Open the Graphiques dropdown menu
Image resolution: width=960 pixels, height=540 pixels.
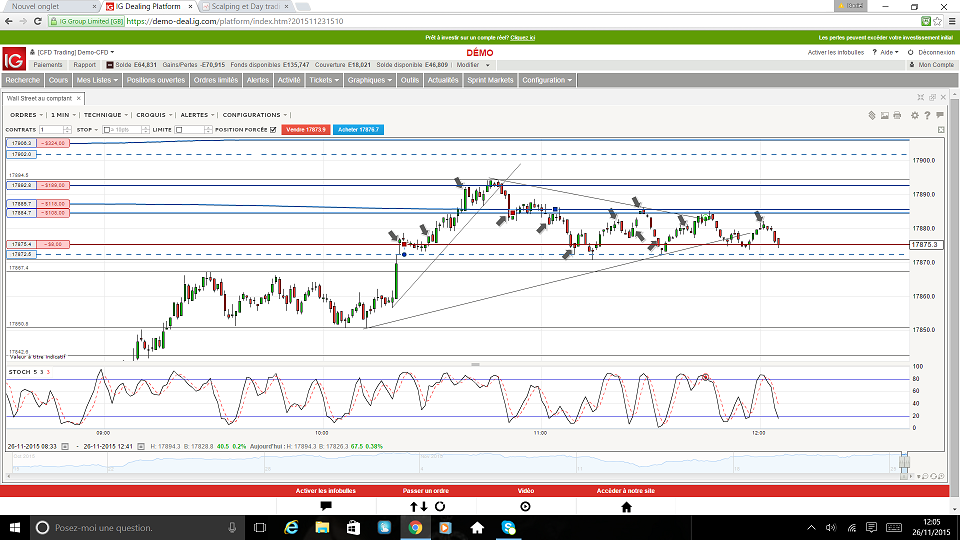pyautogui.click(x=369, y=80)
